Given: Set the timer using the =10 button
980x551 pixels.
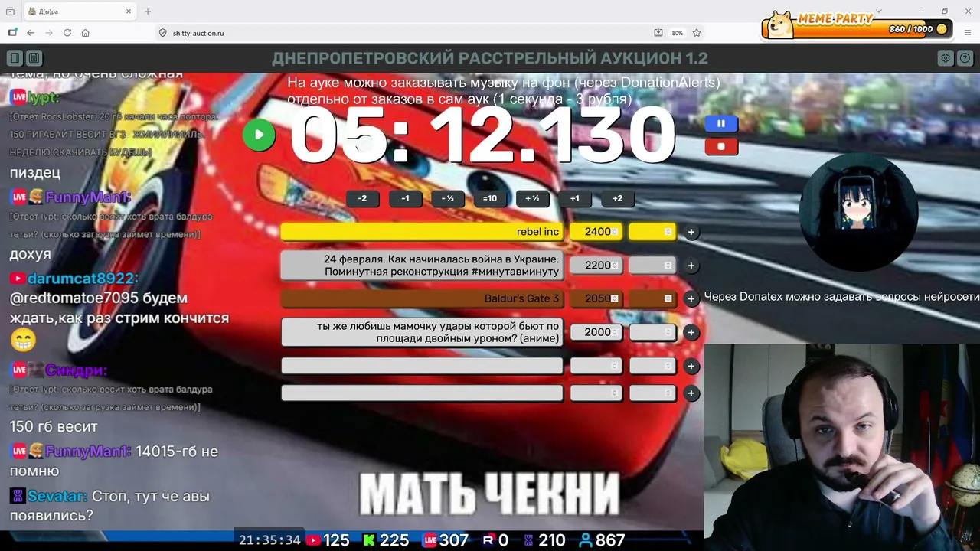Looking at the screenshot, I should tap(490, 198).
